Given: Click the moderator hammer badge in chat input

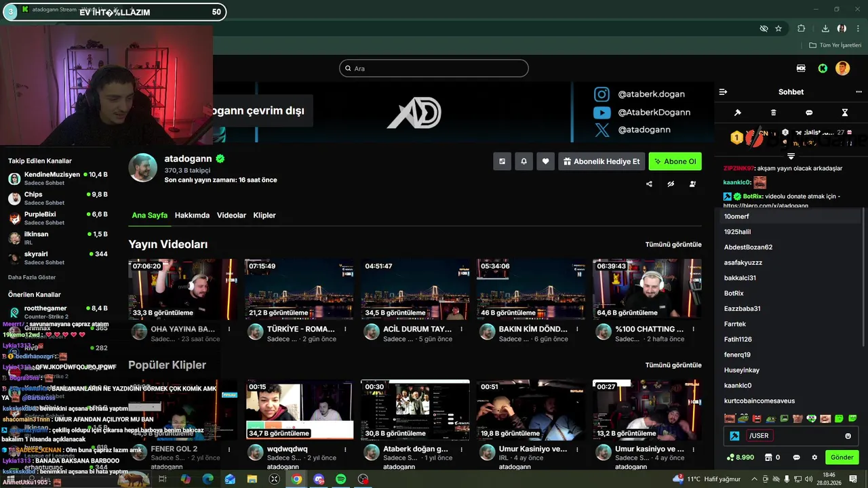Looking at the screenshot, I should pos(734,436).
